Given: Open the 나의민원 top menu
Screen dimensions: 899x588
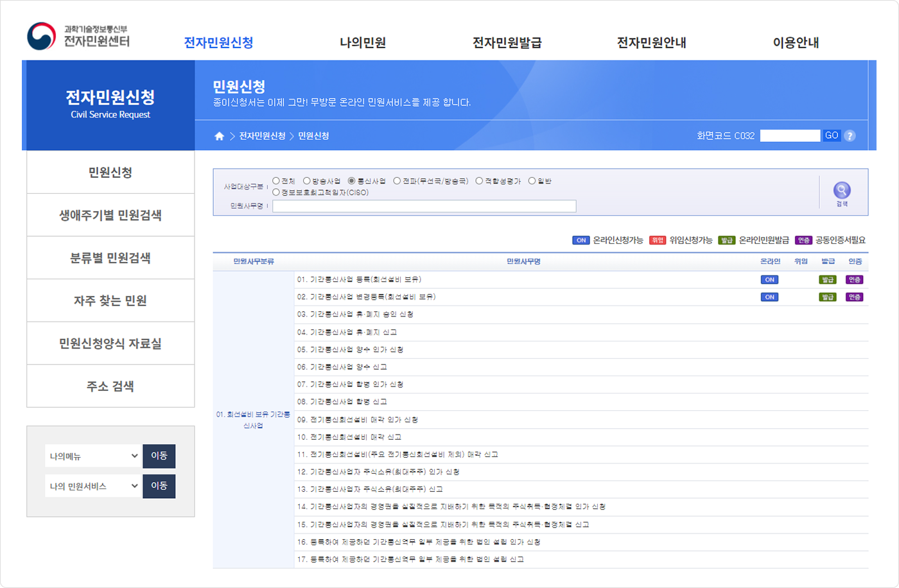Looking at the screenshot, I should [x=363, y=43].
